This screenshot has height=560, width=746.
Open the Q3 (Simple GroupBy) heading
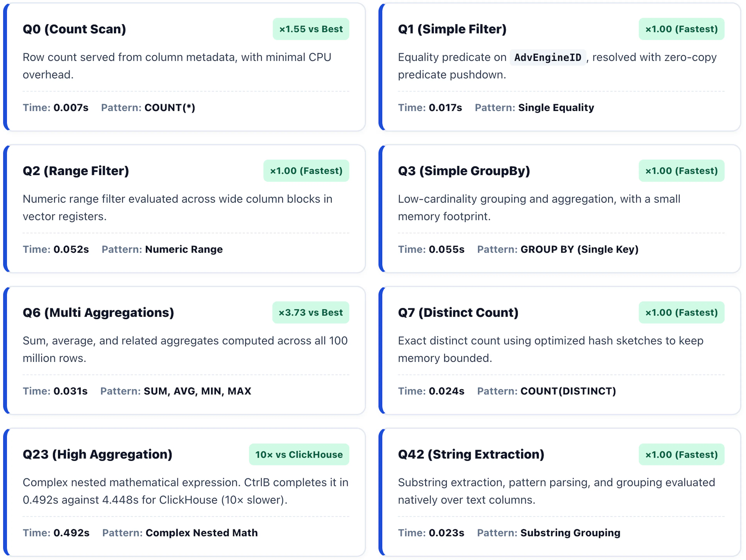464,171
